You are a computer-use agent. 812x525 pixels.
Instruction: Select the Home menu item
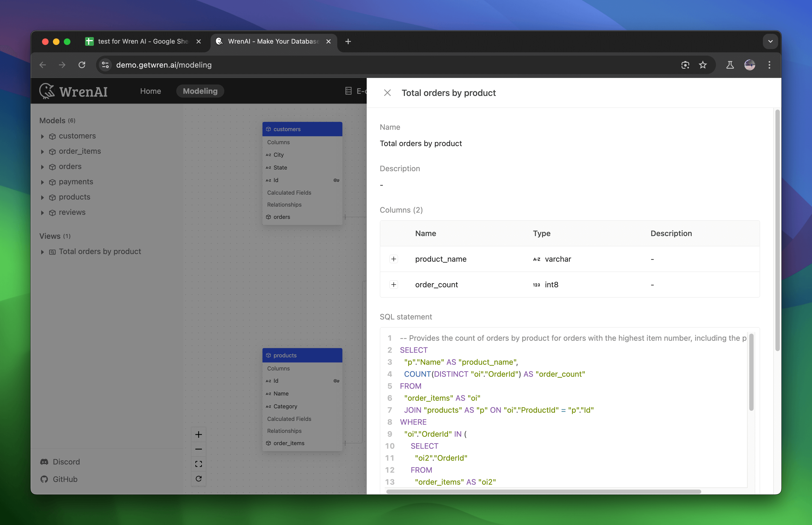click(x=150, y=90)
